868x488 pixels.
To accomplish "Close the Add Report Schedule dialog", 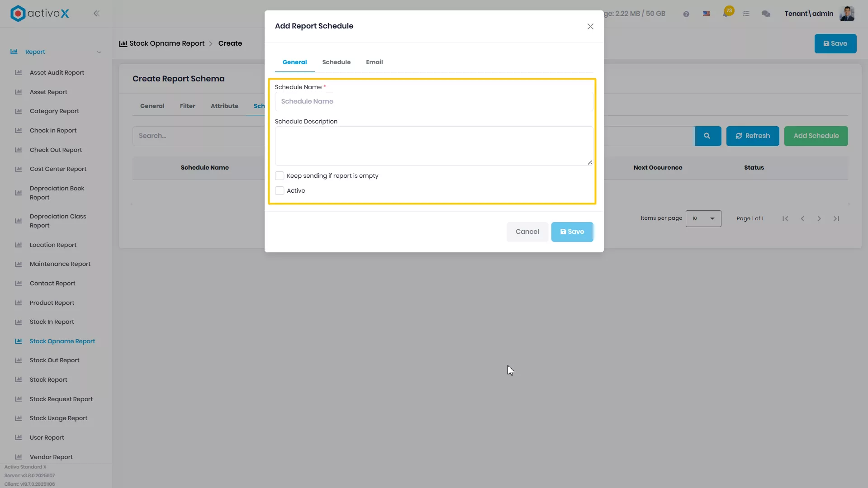I will [590, 26].
